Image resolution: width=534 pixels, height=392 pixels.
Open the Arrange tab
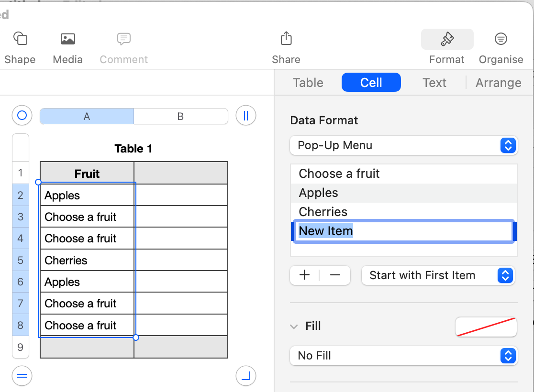tap(498, 83)
